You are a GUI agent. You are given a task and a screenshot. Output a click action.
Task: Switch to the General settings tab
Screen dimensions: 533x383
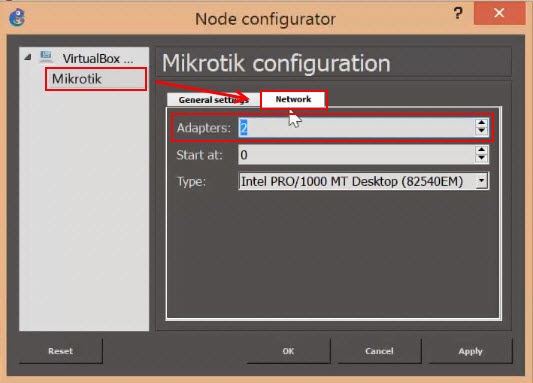click(x=213, y=100)
